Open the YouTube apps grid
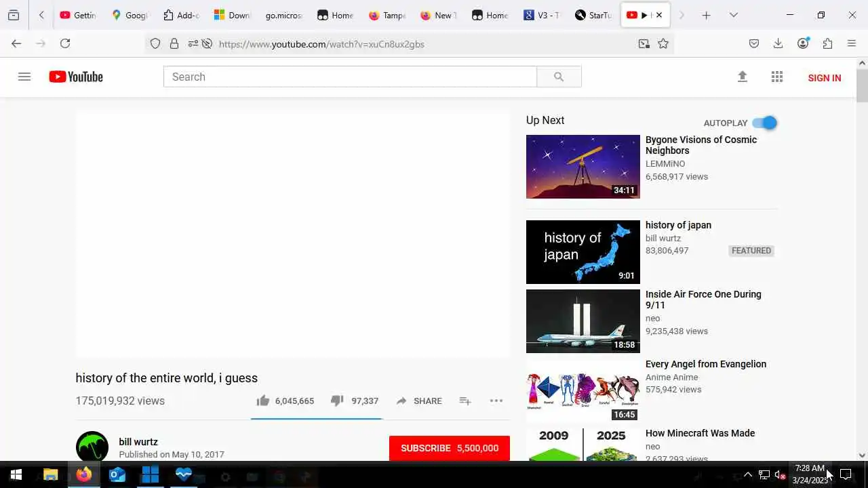Viewport: 868px width, 488px height. coord(777,77)
